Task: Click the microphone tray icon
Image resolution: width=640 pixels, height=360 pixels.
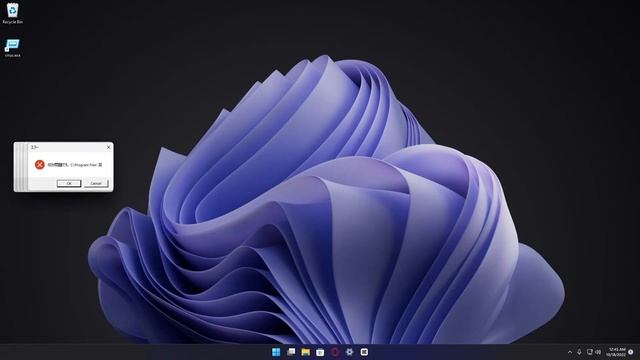Action: pyautogui.click(x=579, y=352)
